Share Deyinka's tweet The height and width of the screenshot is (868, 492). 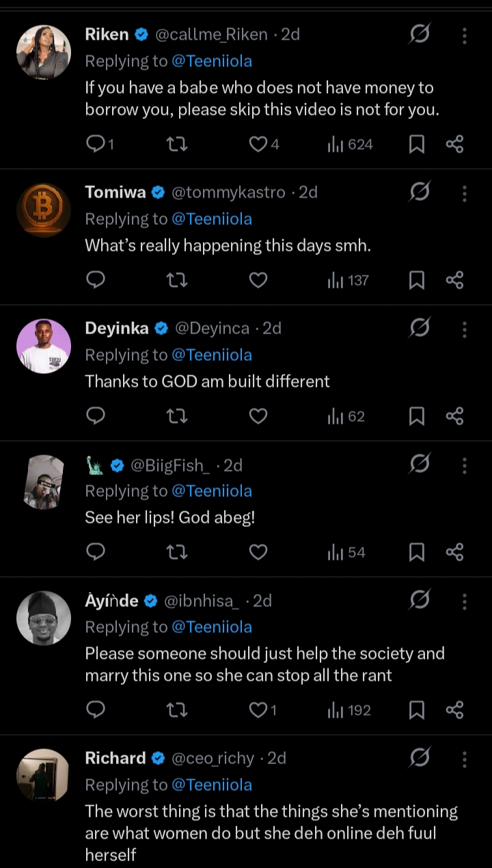point(454,416)
